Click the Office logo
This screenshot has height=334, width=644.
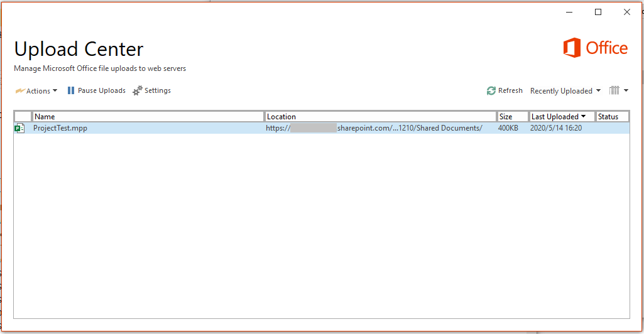pyautogui.click(x=595, y=48)
